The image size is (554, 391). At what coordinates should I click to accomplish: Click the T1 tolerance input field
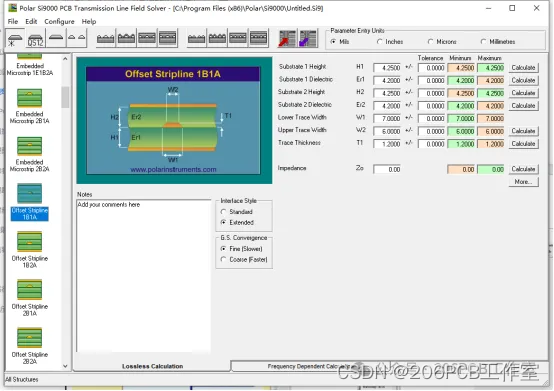coord(431,144)
